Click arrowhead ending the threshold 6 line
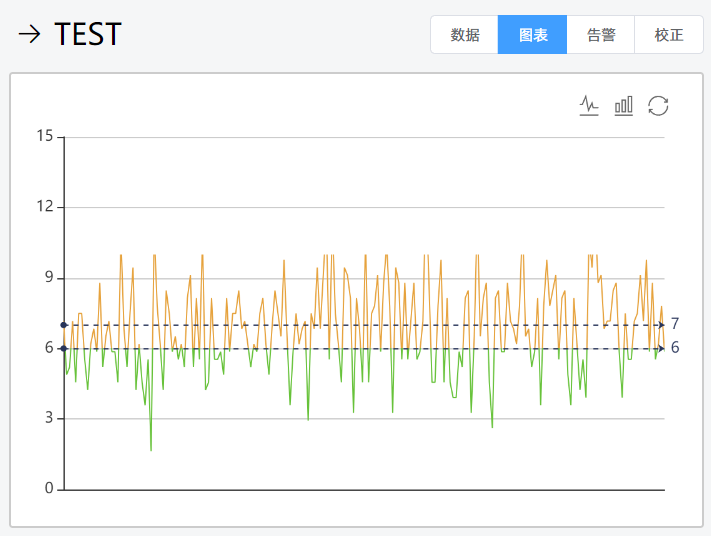This screenshot has width=711, height=536. [661, 348]
